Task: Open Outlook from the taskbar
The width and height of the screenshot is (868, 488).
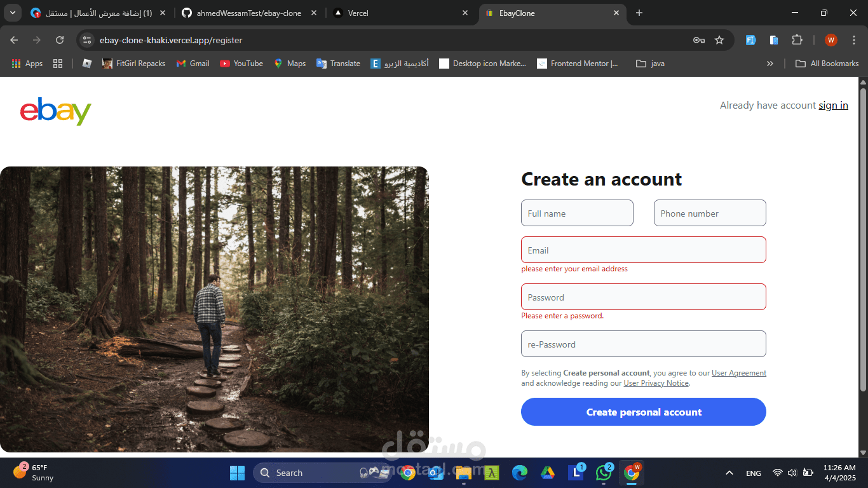Action: pyautogui.click(x=436, y=473)
